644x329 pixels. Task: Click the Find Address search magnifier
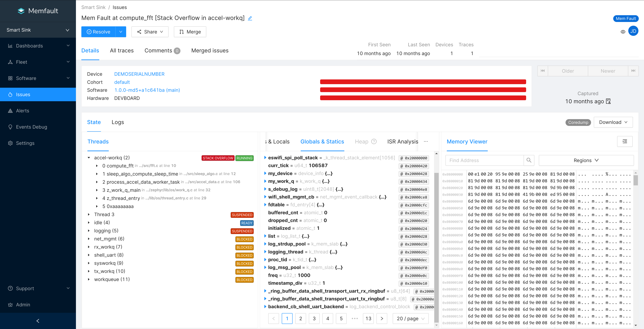(x=529, y=160)
